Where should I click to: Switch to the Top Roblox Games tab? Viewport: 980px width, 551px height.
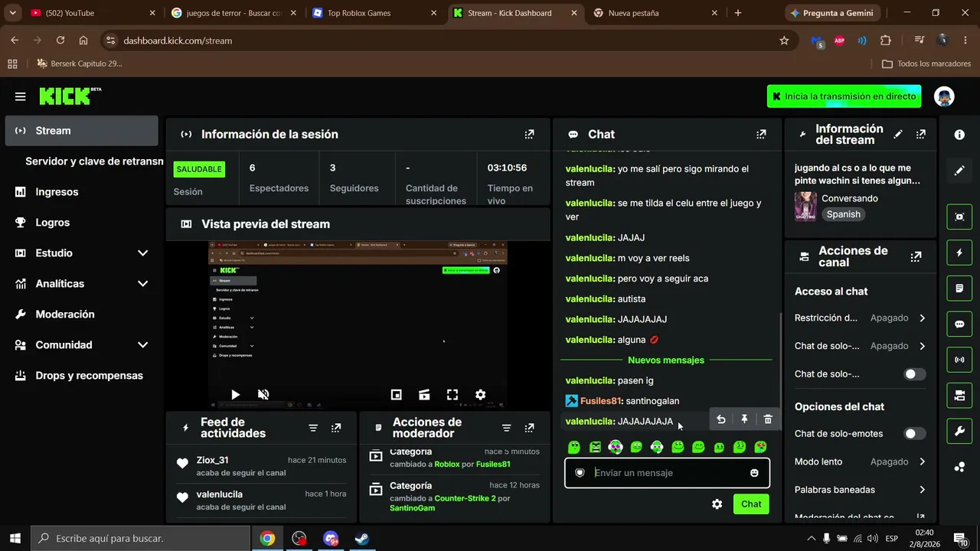tap(374, 13)
